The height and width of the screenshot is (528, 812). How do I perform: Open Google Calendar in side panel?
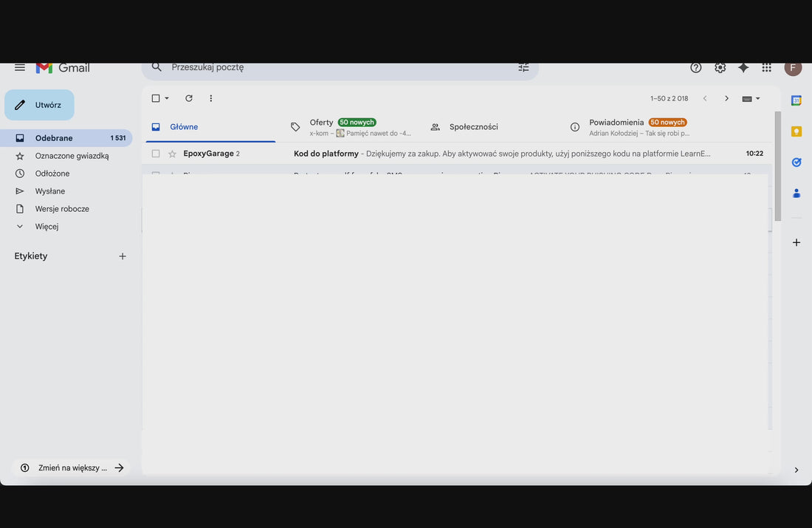(796, 100)
